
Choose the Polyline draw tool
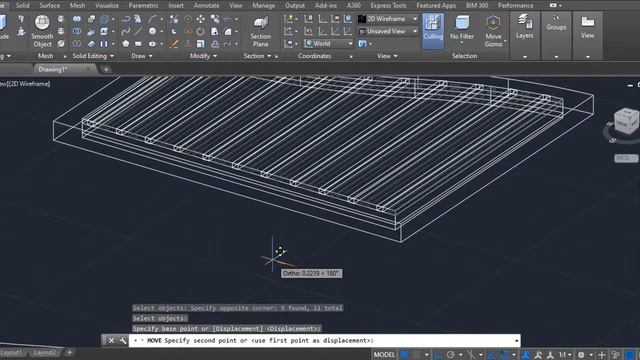click(x=126, y=19)
